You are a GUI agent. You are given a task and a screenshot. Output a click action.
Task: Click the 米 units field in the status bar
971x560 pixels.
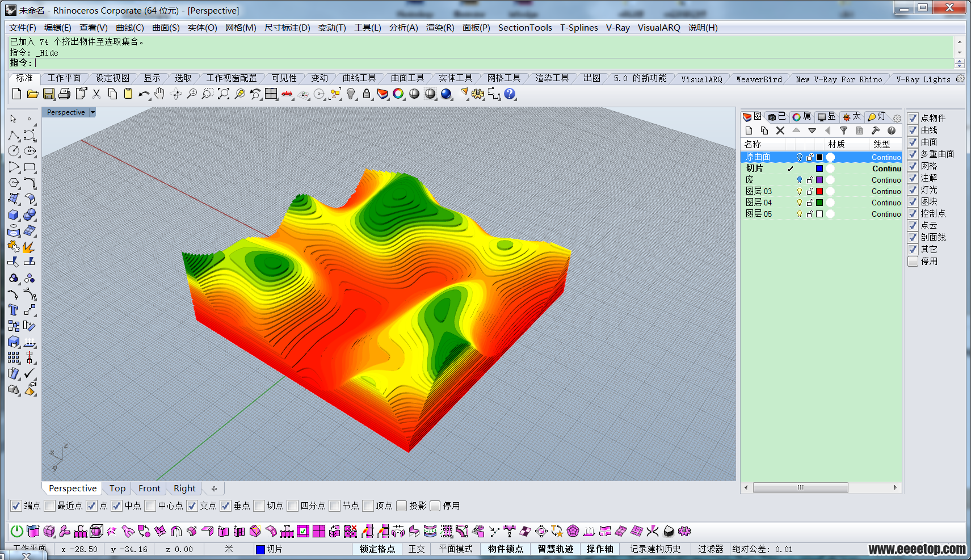tap(229, 549)
